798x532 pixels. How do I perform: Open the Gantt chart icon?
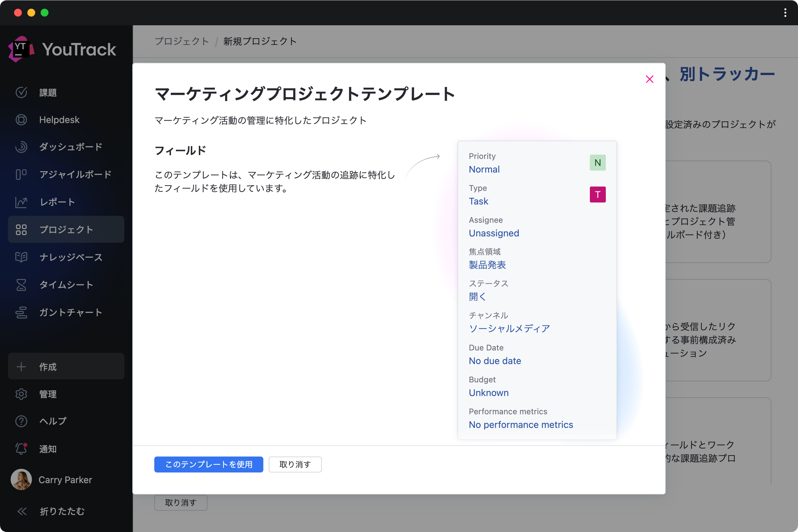click(21, 312)
